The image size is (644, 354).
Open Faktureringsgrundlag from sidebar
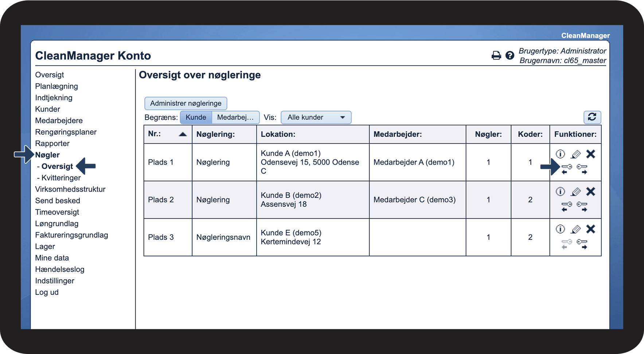(71, 235)
